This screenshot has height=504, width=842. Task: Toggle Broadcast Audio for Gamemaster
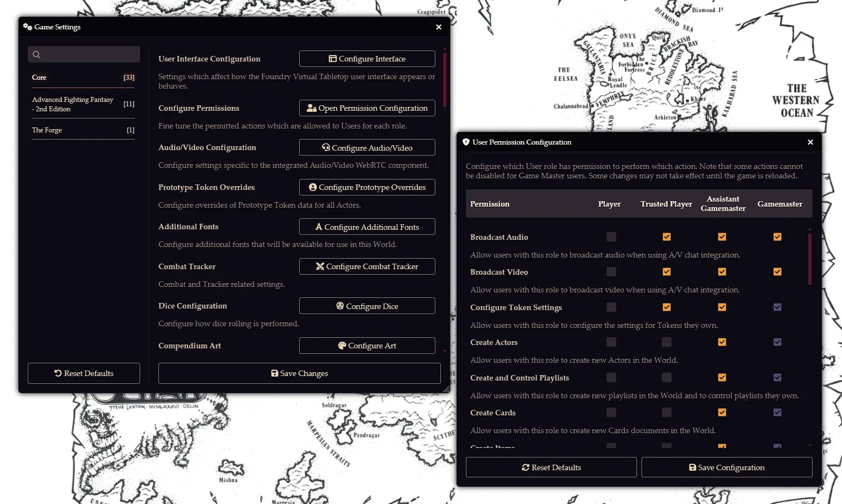click(x=777, y=237)
